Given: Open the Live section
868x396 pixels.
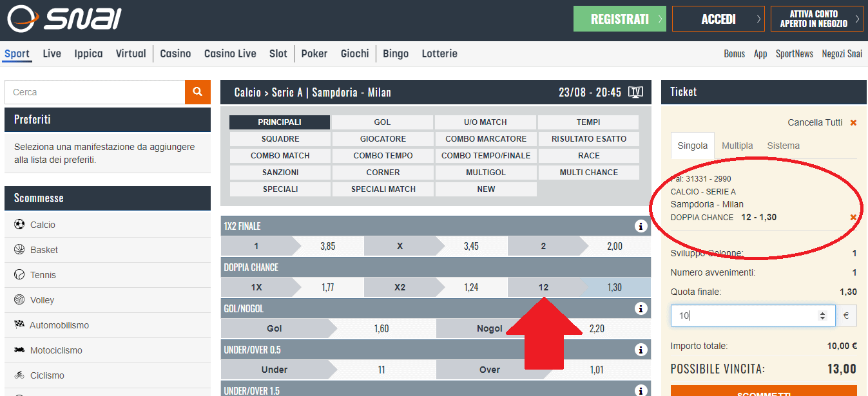Looking at the screenshot, I should (52, 53).
